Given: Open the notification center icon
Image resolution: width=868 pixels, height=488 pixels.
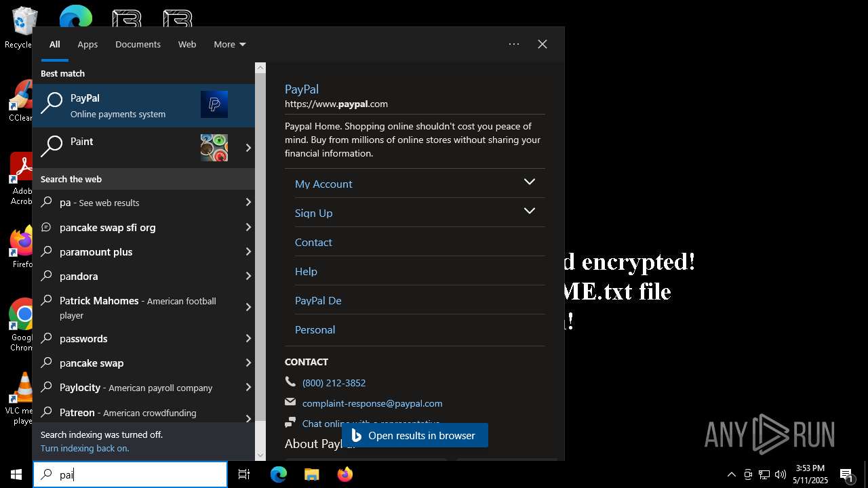Looking at the screenshot, I should (x=846, y=474).
